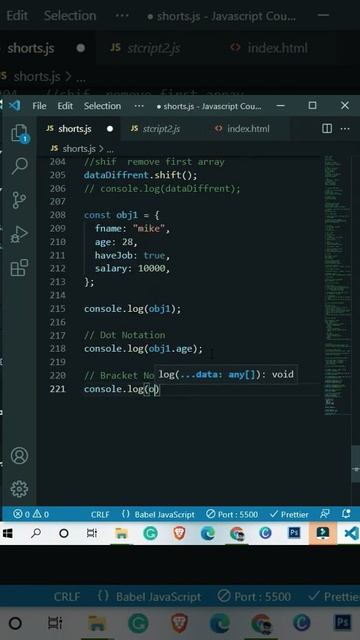
Task: Open Photoshop from the sharp taskbar
Action: tap(294, 533)
